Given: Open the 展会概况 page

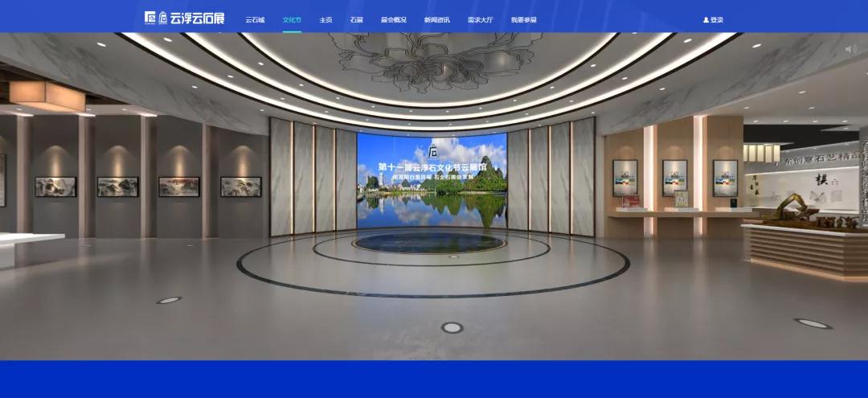Looking at the screenshot, I should tap(393, 20).
